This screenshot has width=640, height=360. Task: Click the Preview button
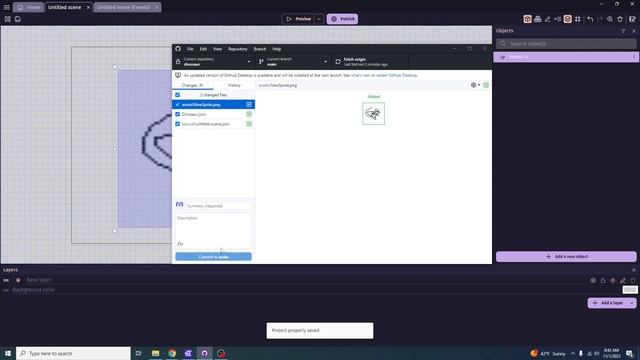coord(299,19)
